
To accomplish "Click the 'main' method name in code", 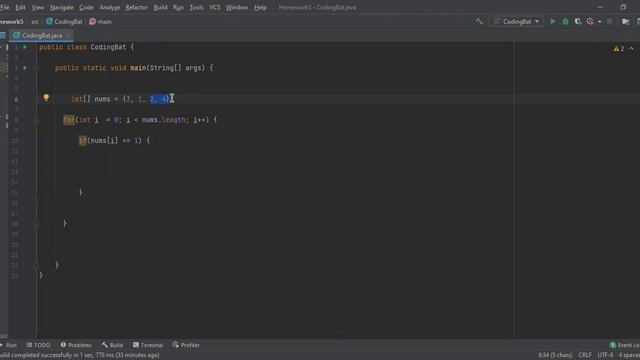I will coord(138,68).
